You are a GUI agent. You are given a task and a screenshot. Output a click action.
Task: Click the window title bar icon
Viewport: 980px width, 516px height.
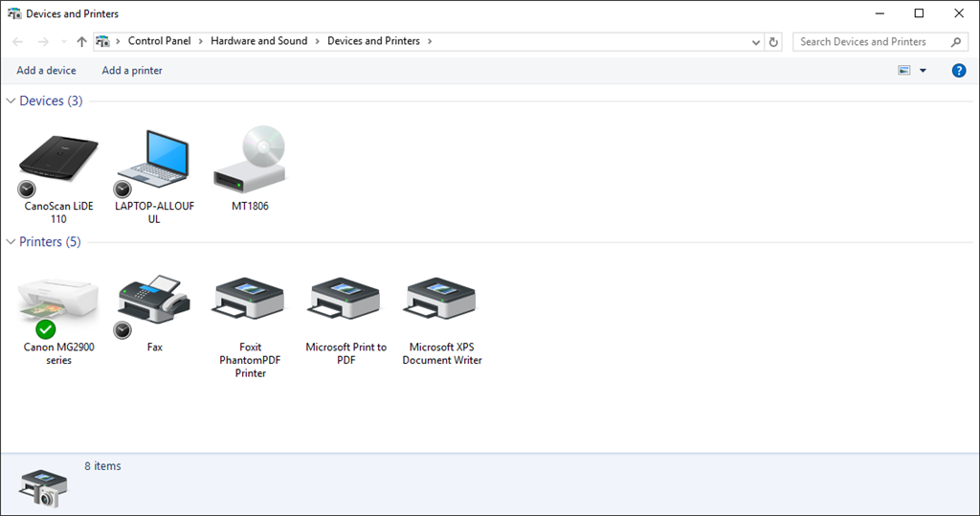tap(13, 13)
